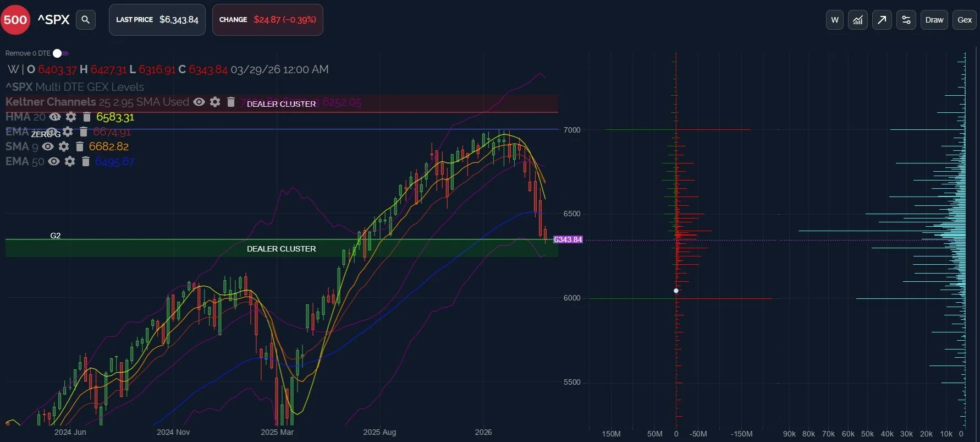Click the ^SPX ticker symbol
980x442 pixels.
pyautogui.click(x=53, y=20)
